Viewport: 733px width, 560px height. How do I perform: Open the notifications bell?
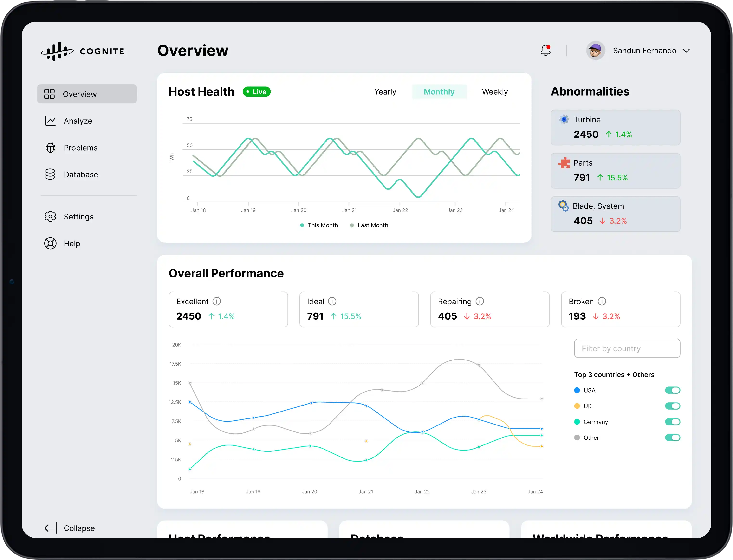545,50
